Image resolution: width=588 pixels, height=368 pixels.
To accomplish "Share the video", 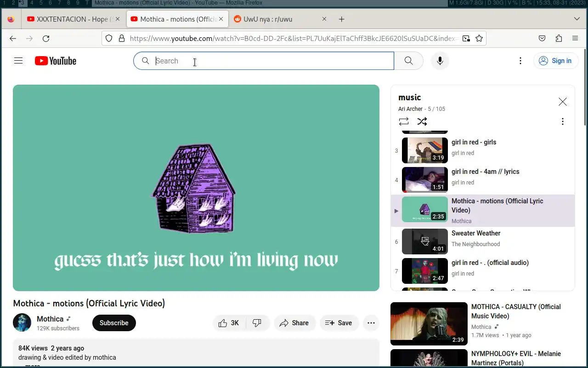I will pos(294,323).
